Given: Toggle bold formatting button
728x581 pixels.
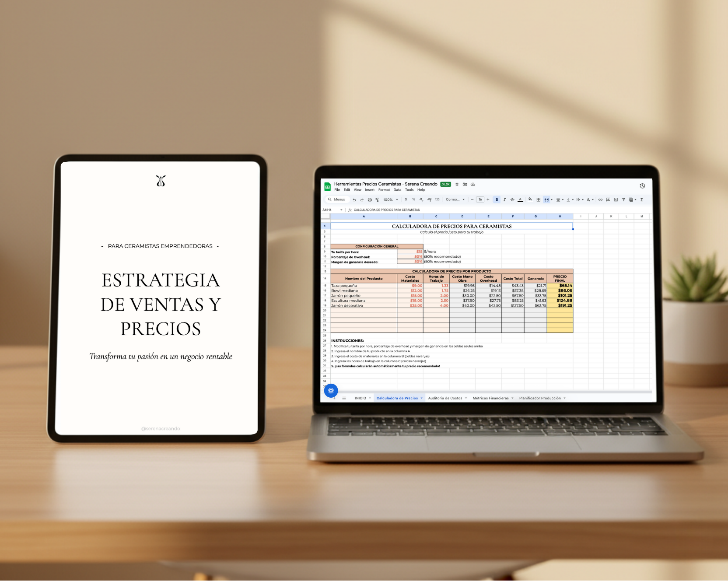Looking at the screenshot, I should (x=497, y=199).
